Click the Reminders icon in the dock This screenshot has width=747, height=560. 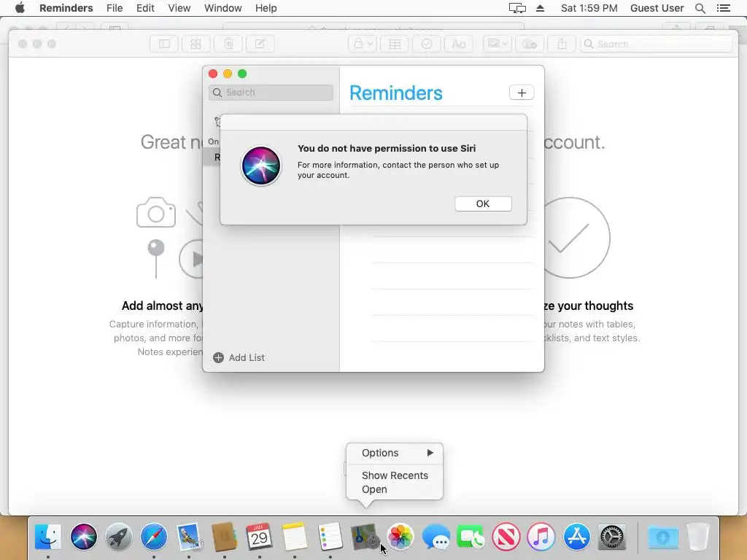coord(330,537)
